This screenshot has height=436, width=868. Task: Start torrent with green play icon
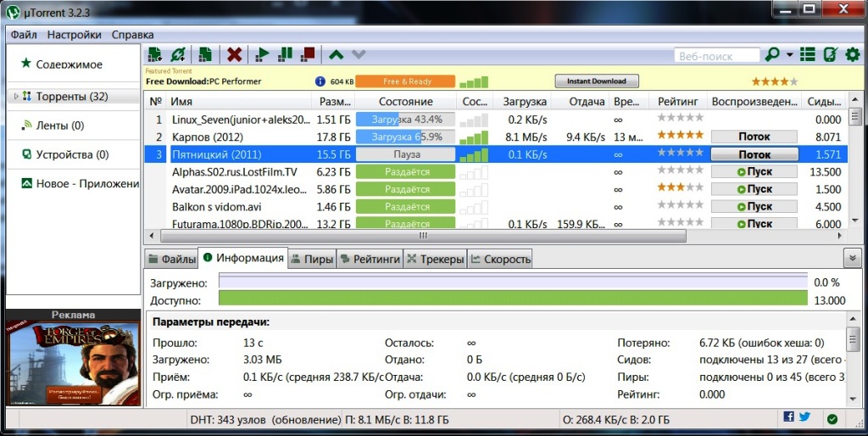click(x=262, y=54)
